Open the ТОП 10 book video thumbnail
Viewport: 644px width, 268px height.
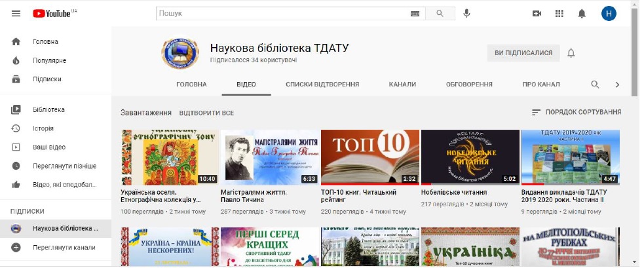pyautogui.click(x=370, y=157)
